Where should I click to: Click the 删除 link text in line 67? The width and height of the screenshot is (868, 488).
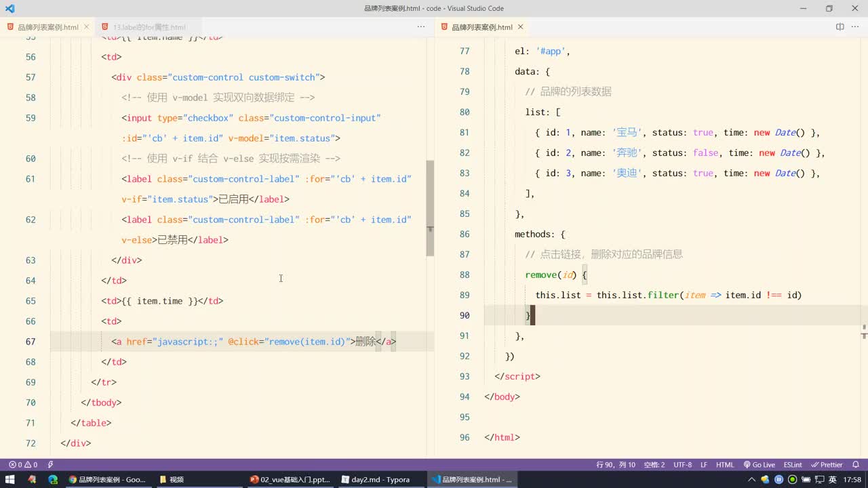click(366, 342)
